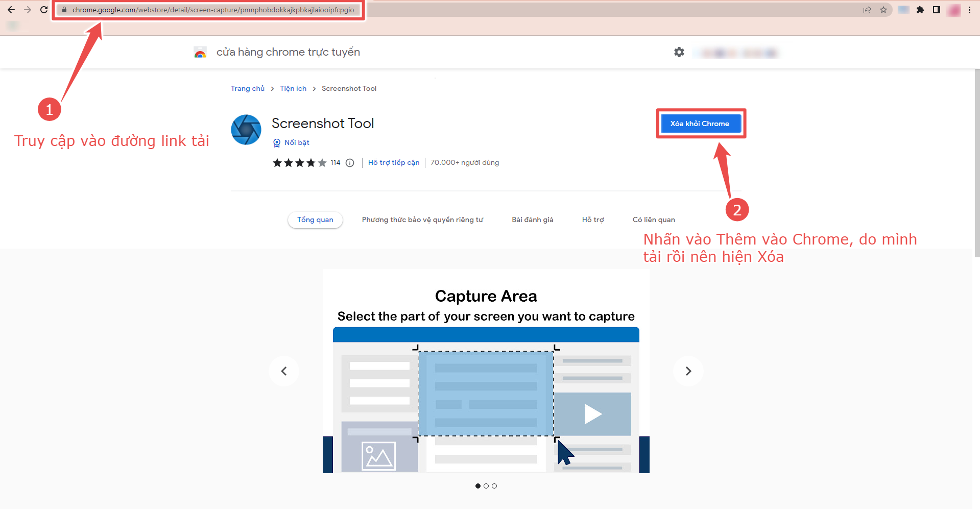
Task: Click the browser back arrow
Action: 11,10
